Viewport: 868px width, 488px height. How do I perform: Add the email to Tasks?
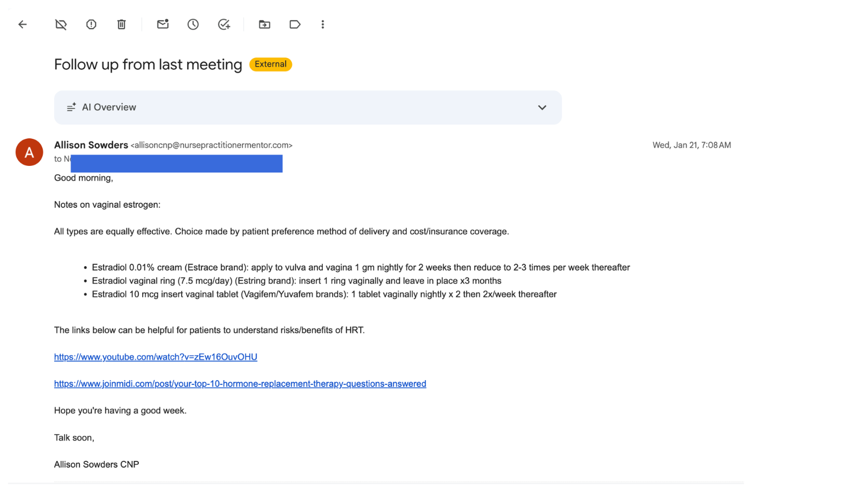(x=224, y=24)
